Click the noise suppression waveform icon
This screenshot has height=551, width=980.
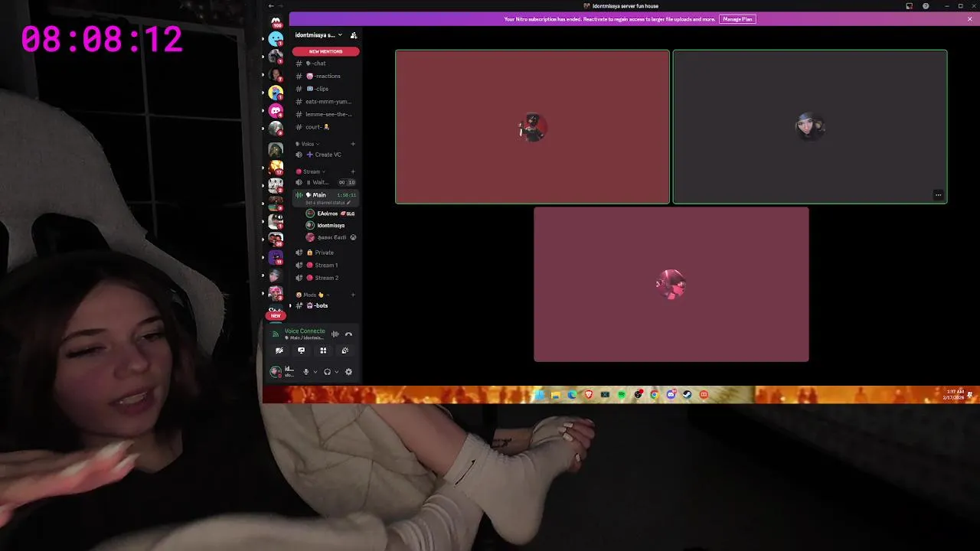pyautogui.click(x=335, y=334)
